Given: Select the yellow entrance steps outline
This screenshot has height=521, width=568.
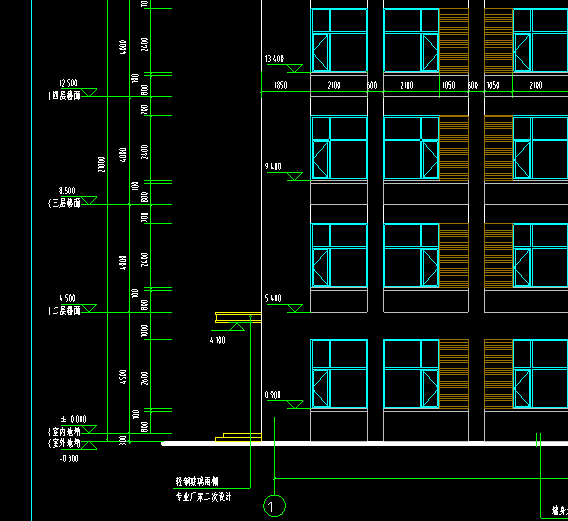Looking at the screenshot, I should [x=238, y=437].
